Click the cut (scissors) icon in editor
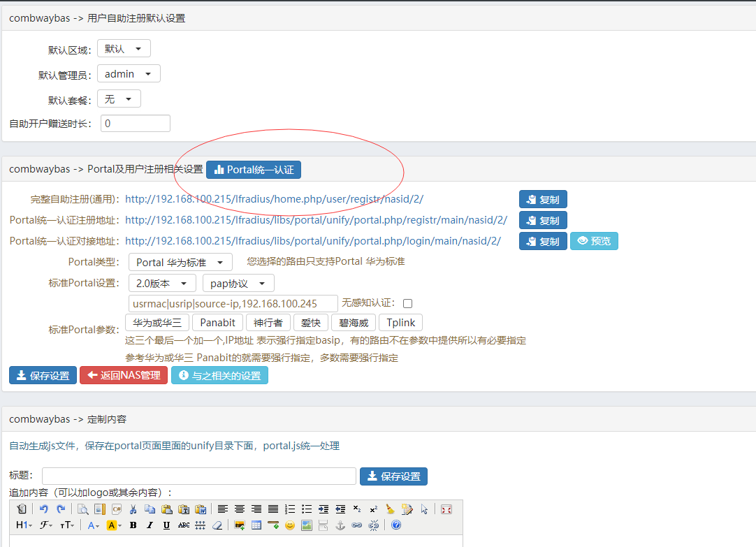The width and height of the screenshot is (756, 547). pos(133,509)
